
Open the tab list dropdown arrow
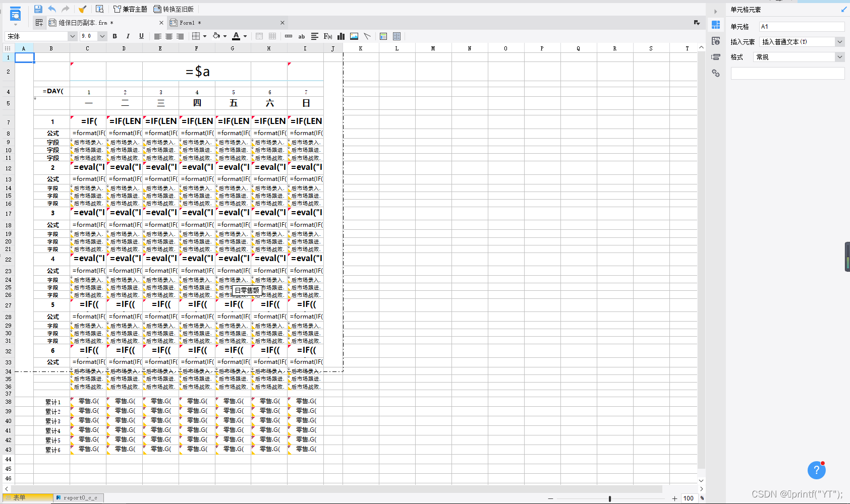pos(697,23)
